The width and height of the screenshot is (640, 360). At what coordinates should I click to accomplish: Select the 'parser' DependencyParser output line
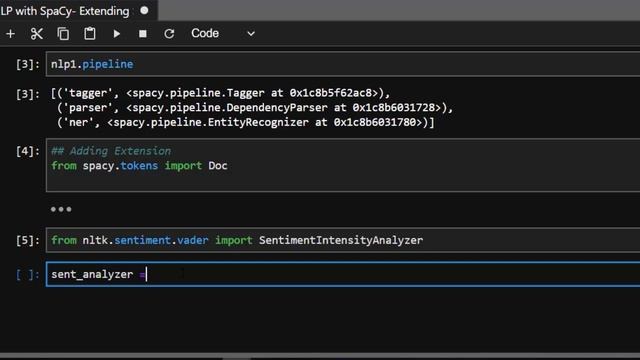255,108
